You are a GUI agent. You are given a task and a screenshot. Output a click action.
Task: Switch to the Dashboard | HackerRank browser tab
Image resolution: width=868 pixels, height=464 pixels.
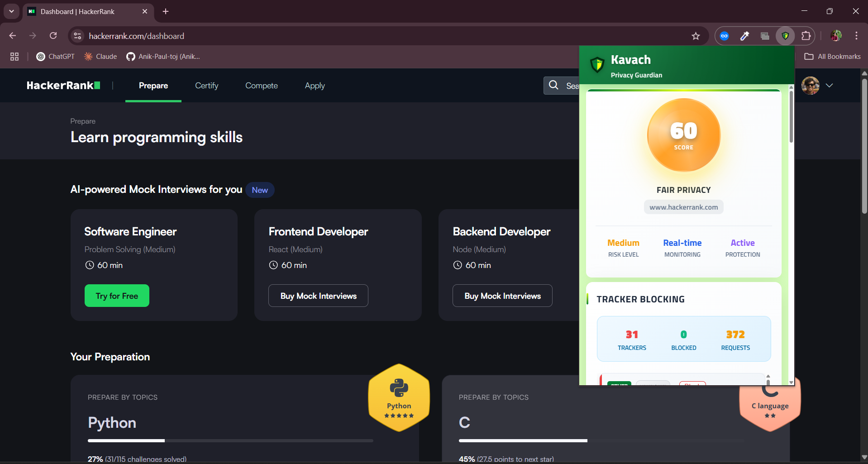pyautogui.click(x=88, y=11)
